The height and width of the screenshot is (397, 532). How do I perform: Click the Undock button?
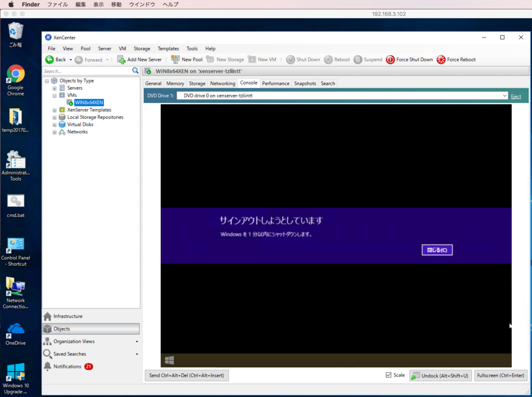[441, 375]
